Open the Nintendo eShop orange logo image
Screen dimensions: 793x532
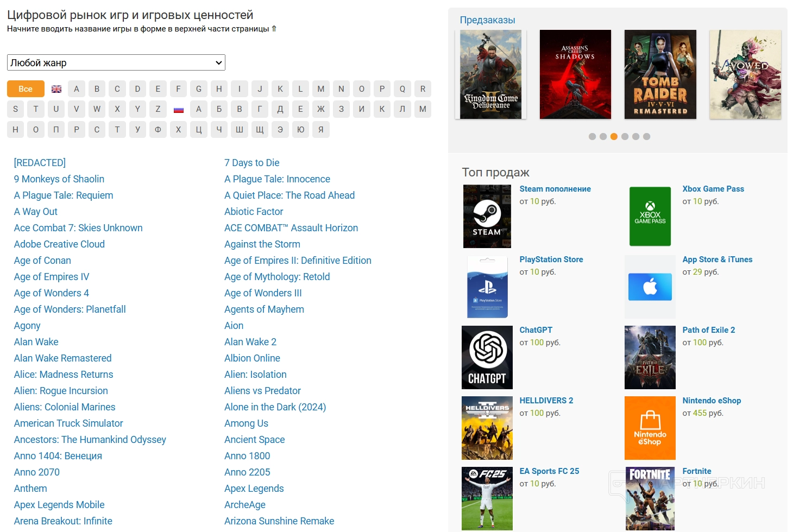pyautogui.click(x=650, y=428)
